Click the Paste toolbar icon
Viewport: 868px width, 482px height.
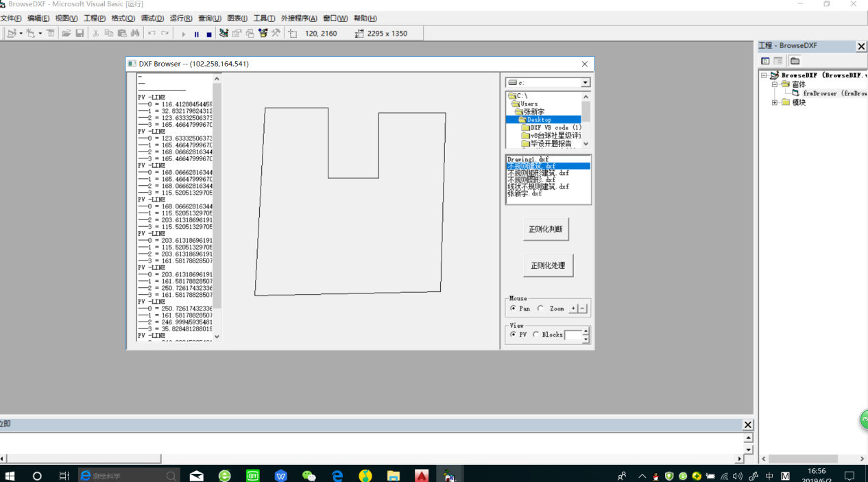click(122, 33)
